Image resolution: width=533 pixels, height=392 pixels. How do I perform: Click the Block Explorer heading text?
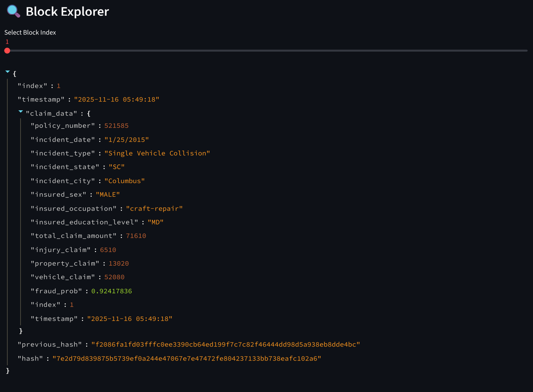[x=67, y=12]
